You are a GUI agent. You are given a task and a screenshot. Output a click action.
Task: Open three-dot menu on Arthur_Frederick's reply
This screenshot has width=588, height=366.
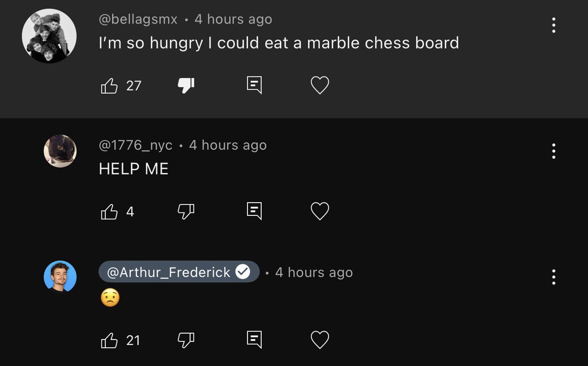[554, 277]
